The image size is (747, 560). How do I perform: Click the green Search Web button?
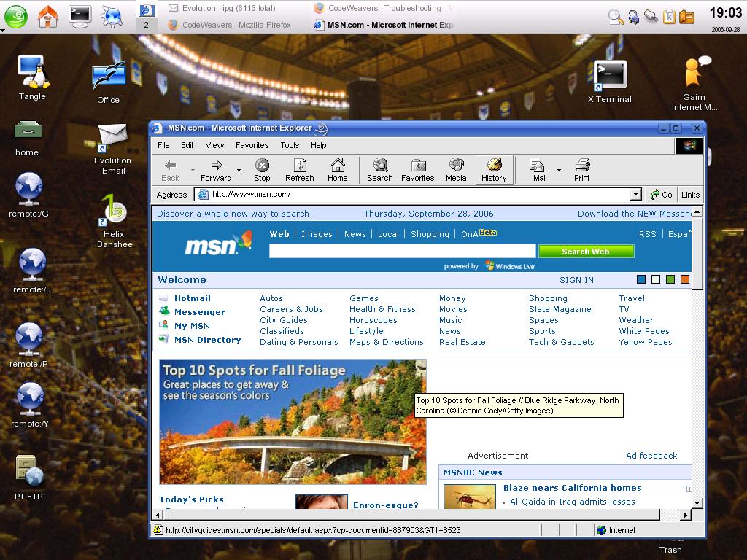[x=586, y=252]
